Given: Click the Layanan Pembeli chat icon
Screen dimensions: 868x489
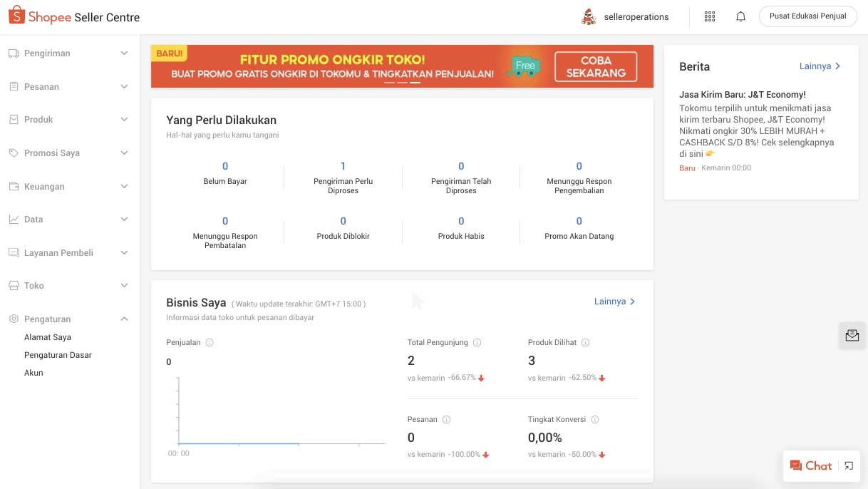Looking at the screenshot, I should [16, 252].
